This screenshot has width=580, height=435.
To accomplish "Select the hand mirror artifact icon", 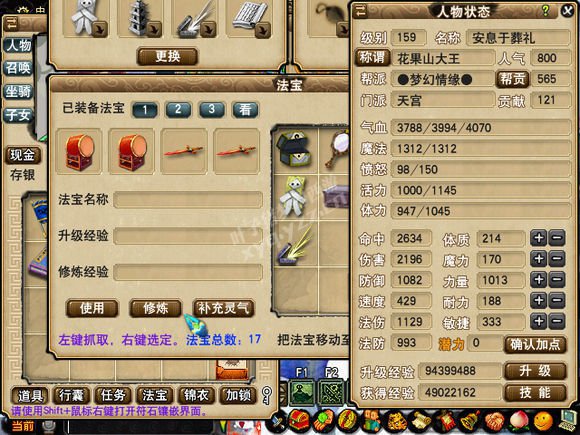I will tap(335, 149).
